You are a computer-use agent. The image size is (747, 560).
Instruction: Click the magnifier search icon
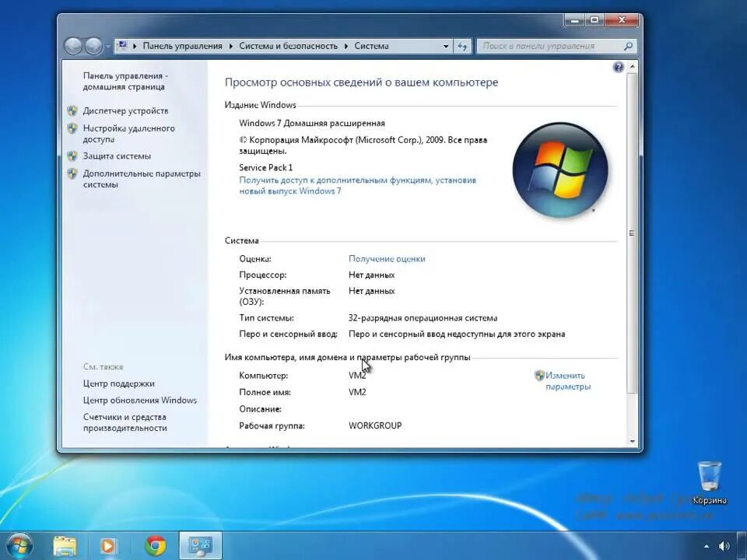point(629,46)
